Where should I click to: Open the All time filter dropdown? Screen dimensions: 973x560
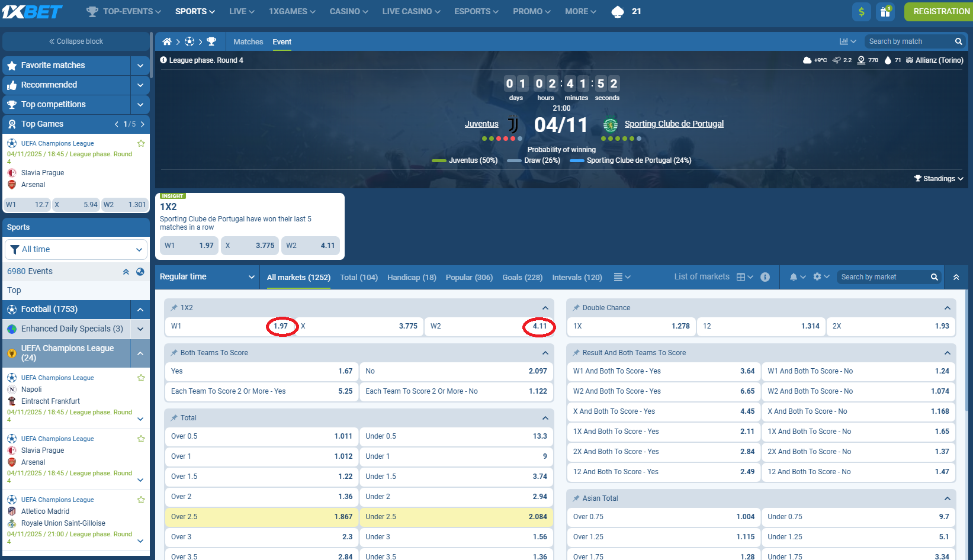(76, 249)
